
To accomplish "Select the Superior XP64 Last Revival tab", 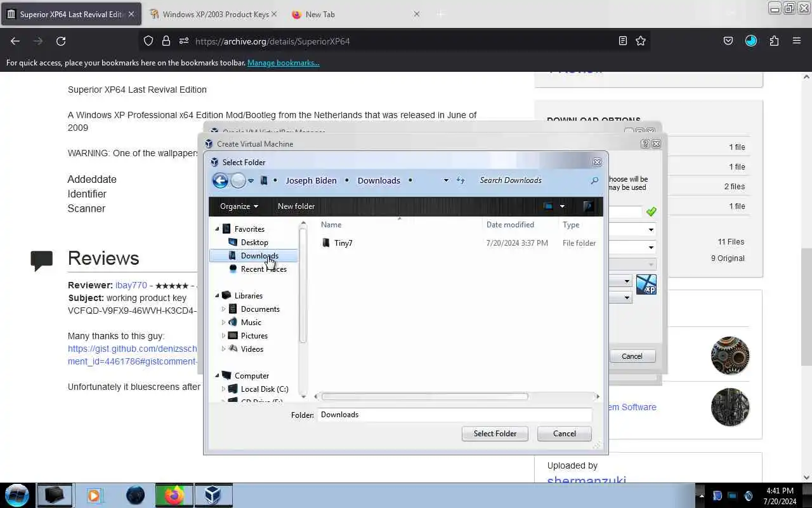I will point(71,14).
